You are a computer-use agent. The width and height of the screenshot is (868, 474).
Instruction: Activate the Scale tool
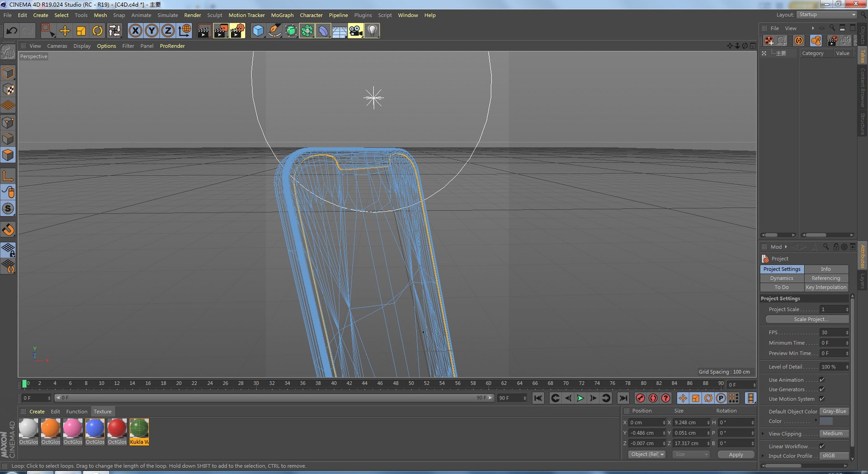tap(81, 31)
